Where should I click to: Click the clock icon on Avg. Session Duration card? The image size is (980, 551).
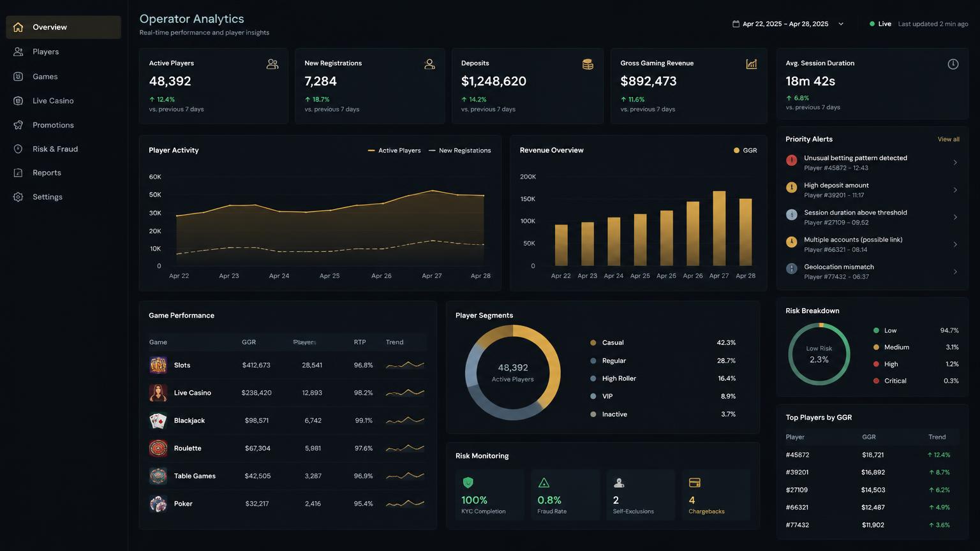953,64
